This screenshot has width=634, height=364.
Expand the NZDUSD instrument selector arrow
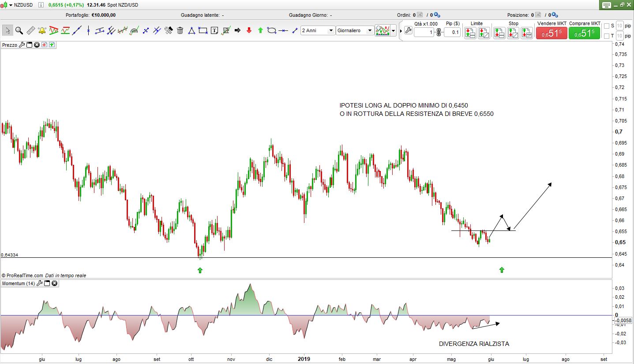[11, 5]
